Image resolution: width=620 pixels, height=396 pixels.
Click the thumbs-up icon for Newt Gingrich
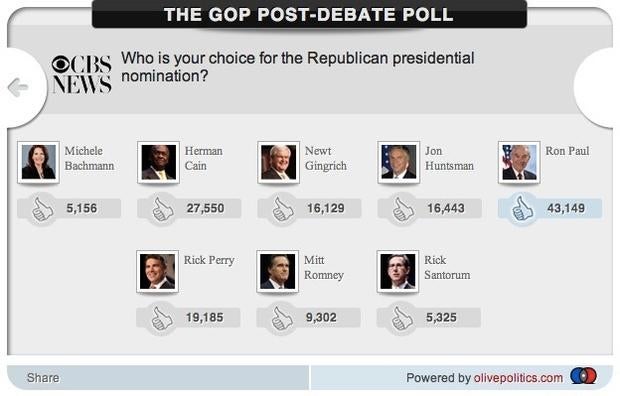[283, 209]
